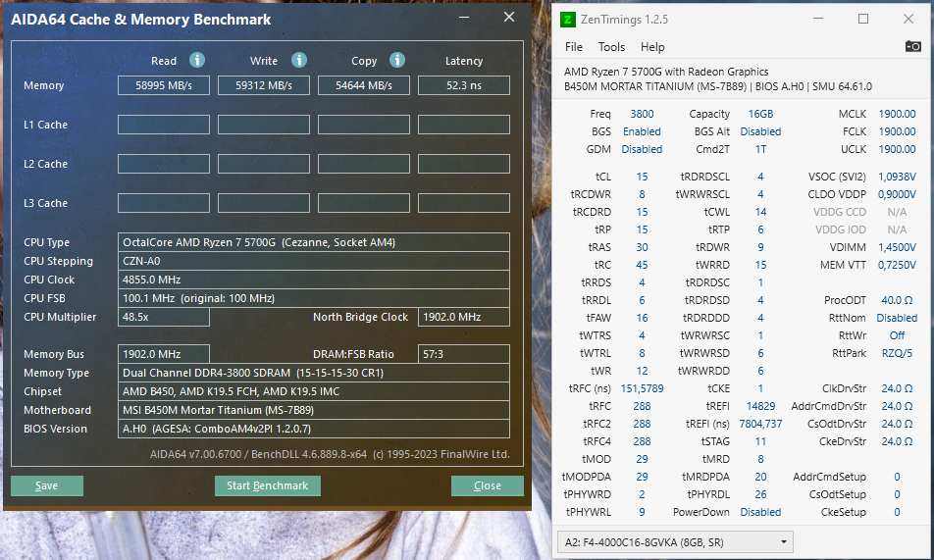
Task: Click the CPU Clock 4855.0 MHz value
Action: 314,280
